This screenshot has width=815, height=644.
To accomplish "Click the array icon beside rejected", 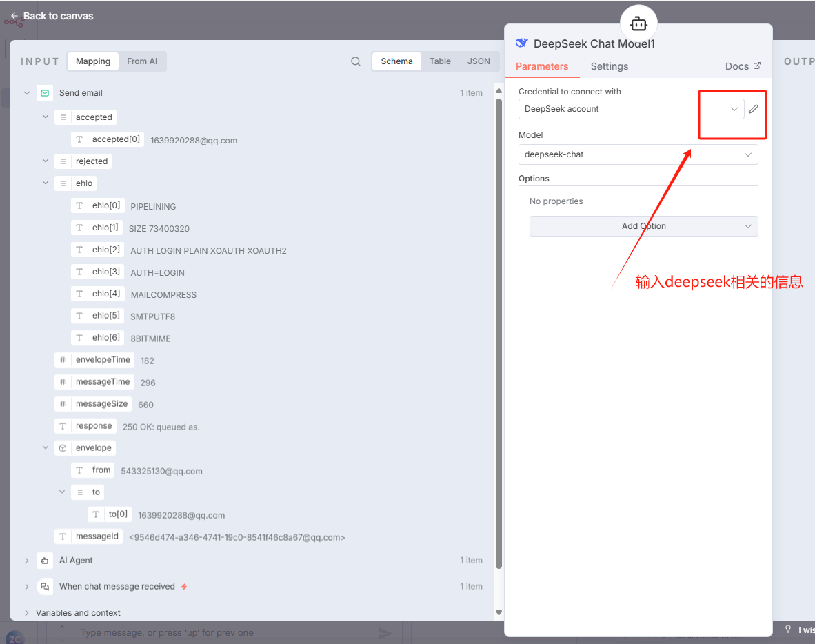I will (x=63, y=161).
